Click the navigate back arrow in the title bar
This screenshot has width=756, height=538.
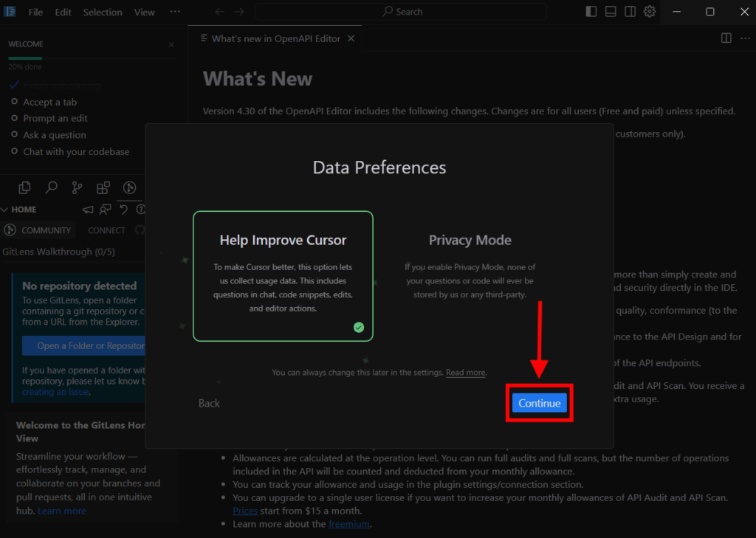[220, 12]
